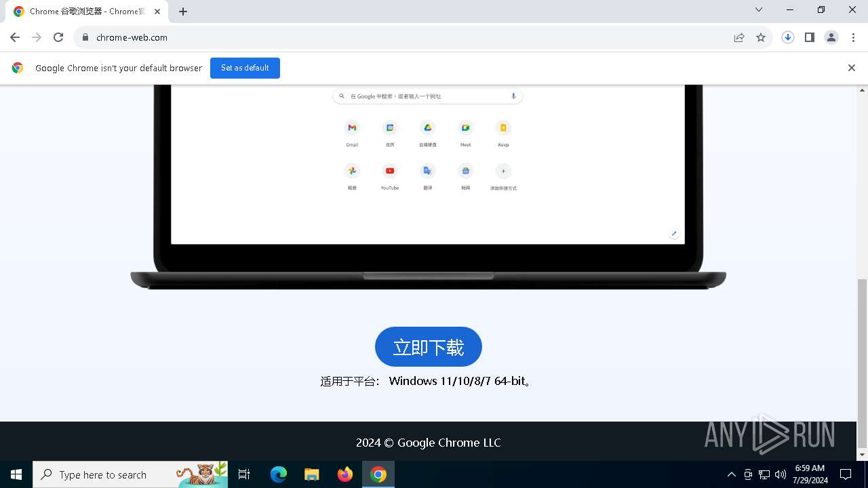Click the page vertical scrollbar thumb

[863, 363]
